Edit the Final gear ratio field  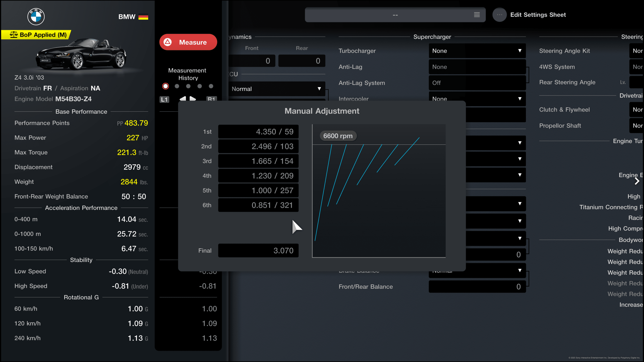point(258,250)
